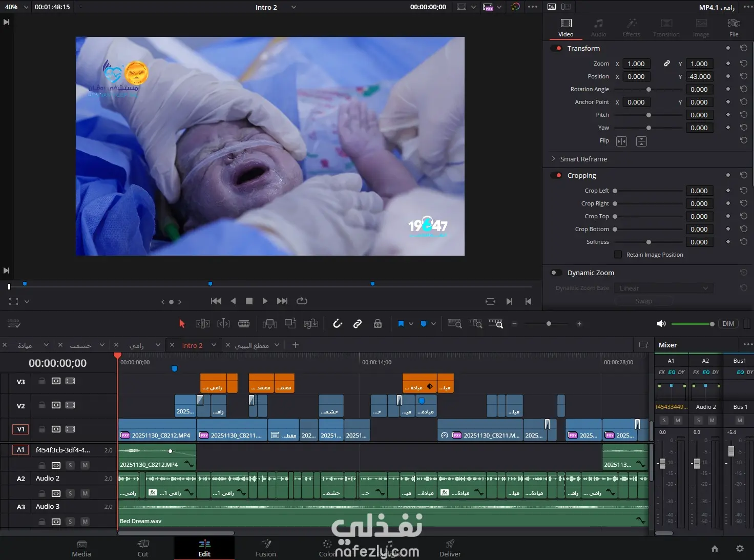Click the Zoom X value field
Image resolution: width=754 pixels, height=560 pixels.
[x=636, y=64]
